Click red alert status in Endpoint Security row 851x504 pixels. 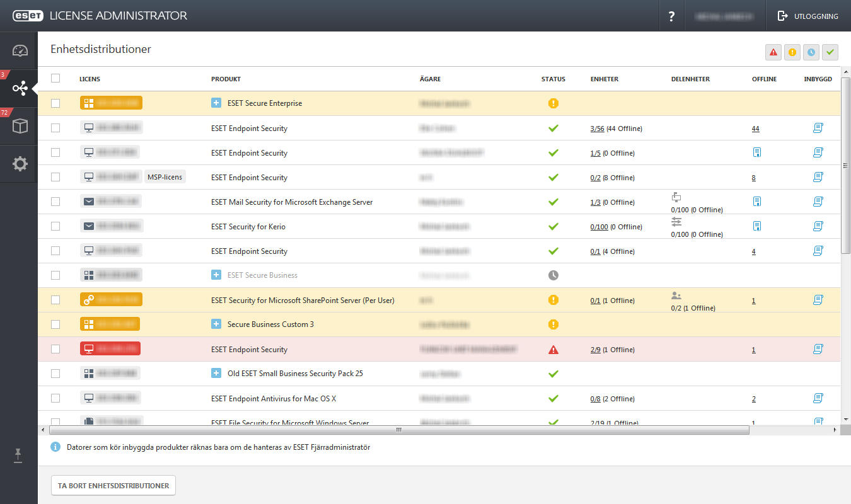553,350
